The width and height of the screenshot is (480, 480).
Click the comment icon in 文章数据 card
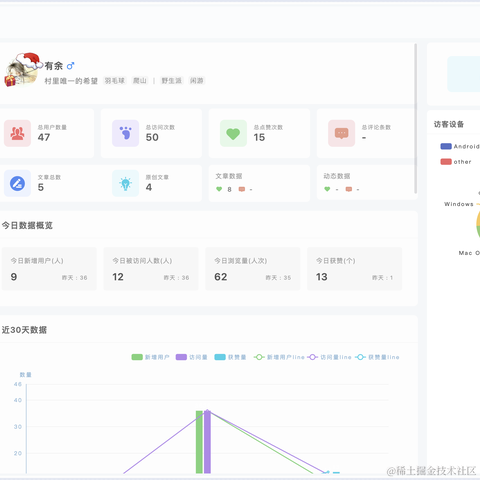coord(242,189)
